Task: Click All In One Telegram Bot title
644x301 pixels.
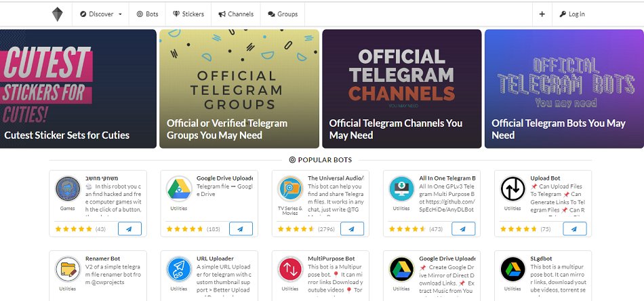Action: tap(447, 178)
